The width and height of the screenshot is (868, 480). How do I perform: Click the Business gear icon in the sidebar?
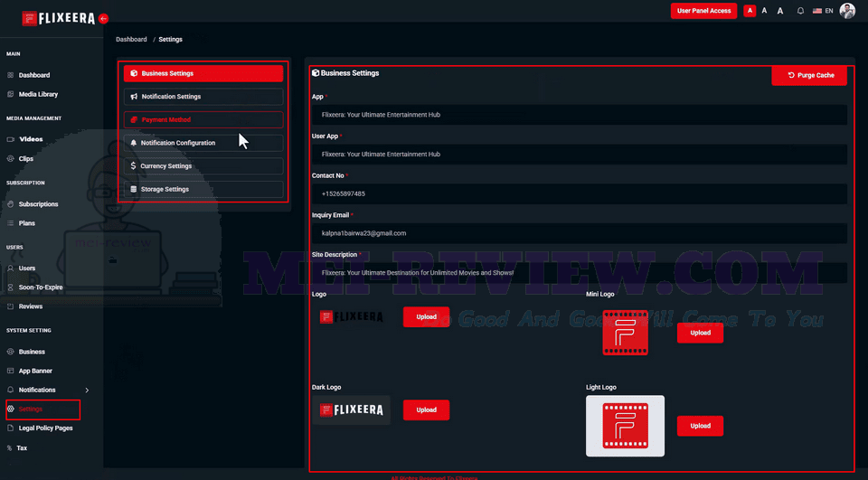pos(11,353)
